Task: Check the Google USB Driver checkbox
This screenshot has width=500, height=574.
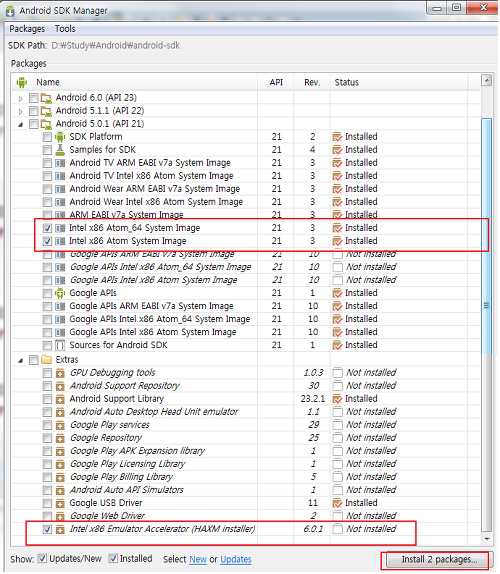Action: [47, 503]
